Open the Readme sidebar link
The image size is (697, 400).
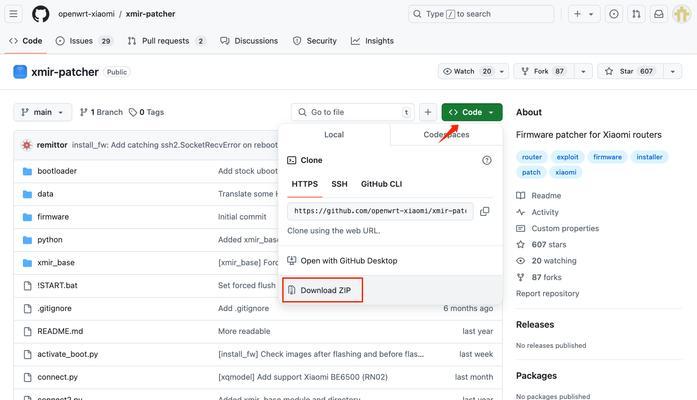(539, 196)
